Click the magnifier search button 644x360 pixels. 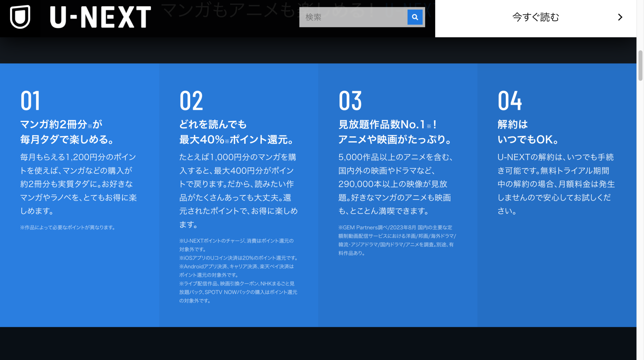[415, 17]
